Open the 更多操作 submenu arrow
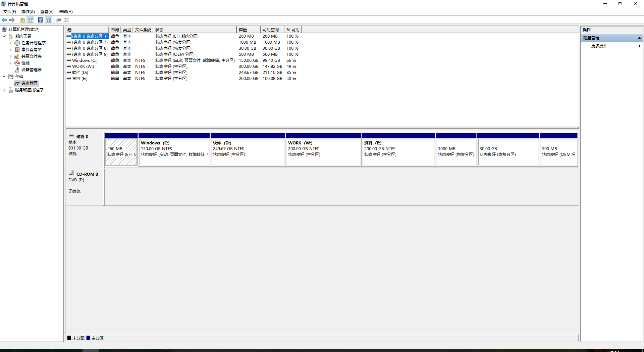 (x=640, y=46)
